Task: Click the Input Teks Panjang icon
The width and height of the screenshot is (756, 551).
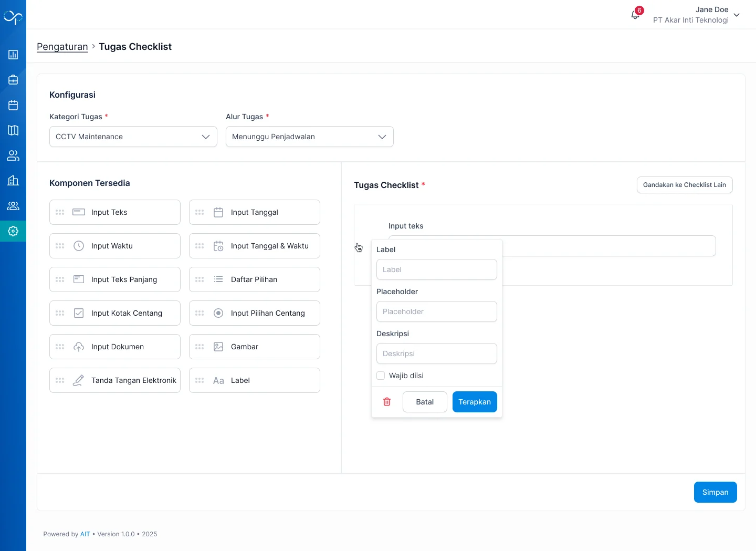Action: tap(79, 279)
